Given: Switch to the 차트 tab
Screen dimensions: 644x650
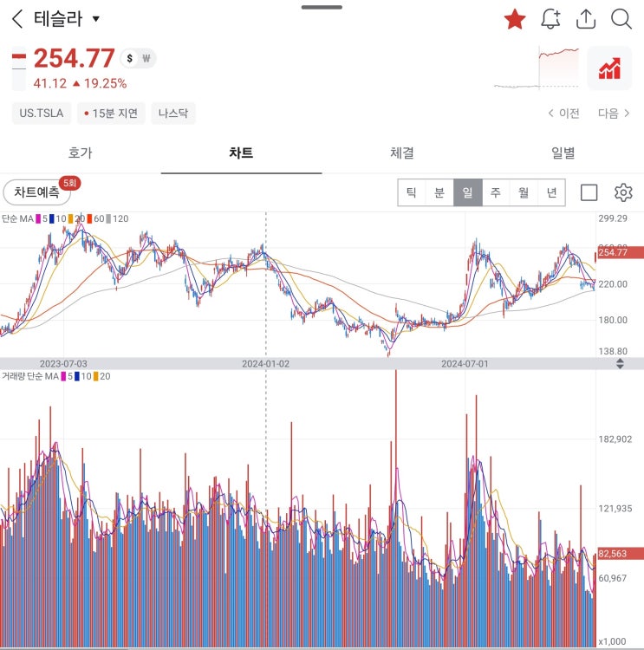Looking at the screenshot, I should click(241, 153).
